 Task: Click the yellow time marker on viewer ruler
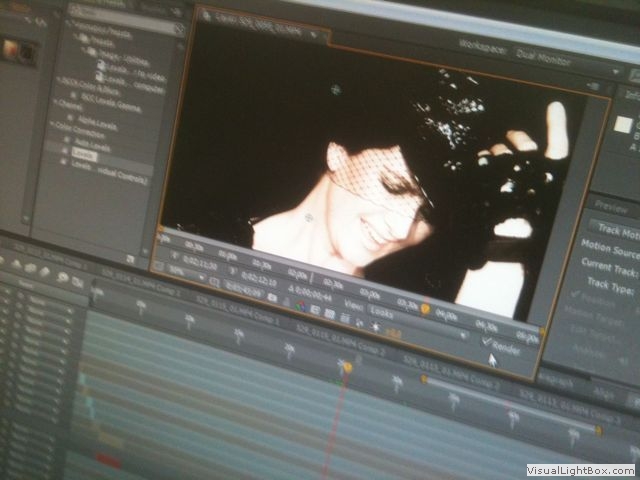[424, 310]
